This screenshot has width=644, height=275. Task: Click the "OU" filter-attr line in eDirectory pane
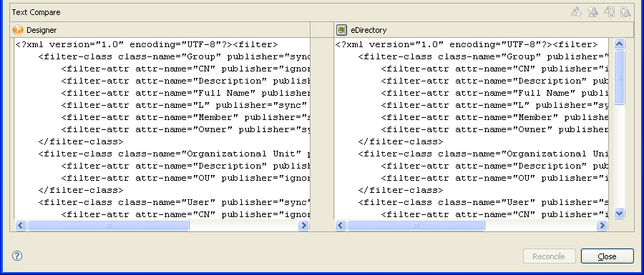[495, 179]
